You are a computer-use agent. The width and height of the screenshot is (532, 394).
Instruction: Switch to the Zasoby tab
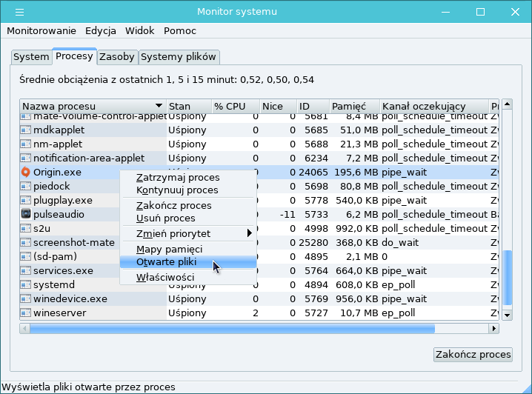pyautogui.click(x=117, y=57)
